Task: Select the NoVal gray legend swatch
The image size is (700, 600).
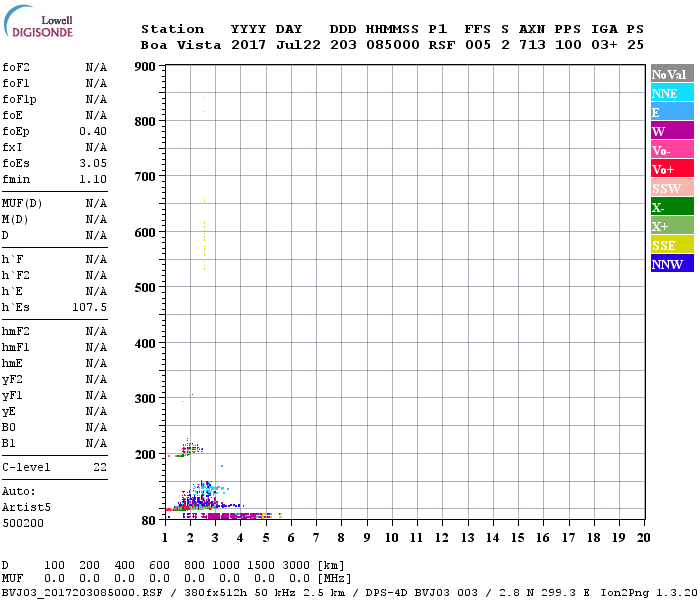Action: click(671, 74)
